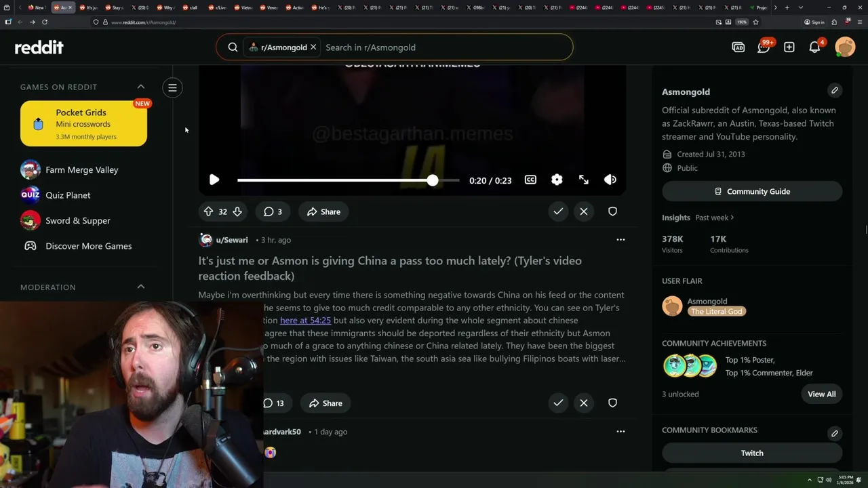
Task: Open the taskbar clock
Action: [846, 480]
